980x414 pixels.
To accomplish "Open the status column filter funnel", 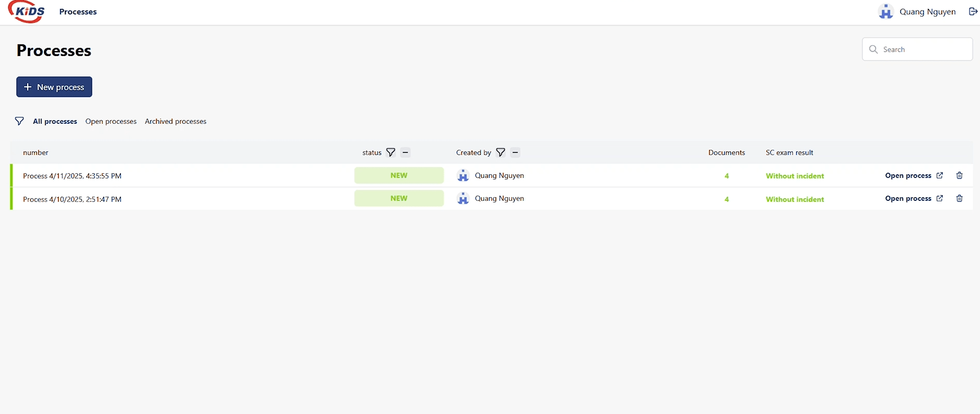I will coord(391,153).
